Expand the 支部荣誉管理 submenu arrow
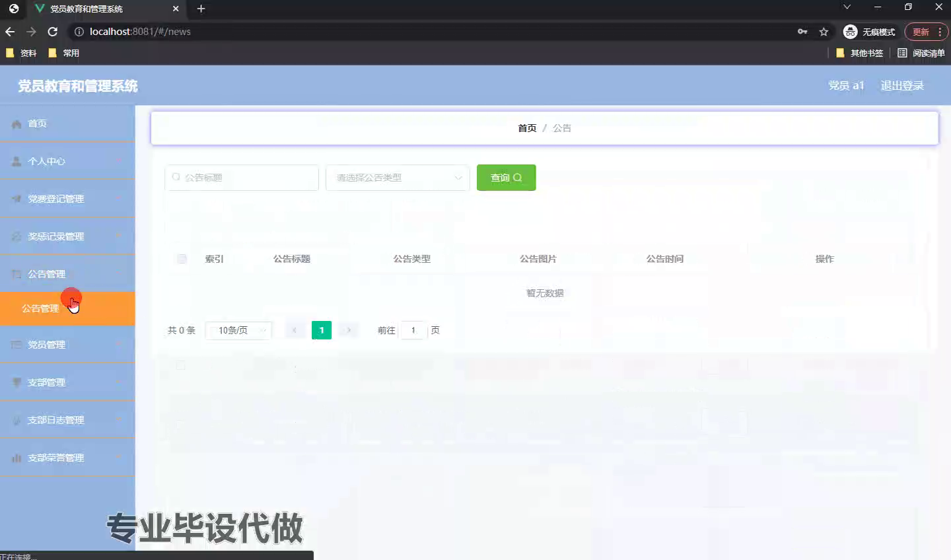The height and width of the screenshot is (560, 951). click(x=118, y=458)
